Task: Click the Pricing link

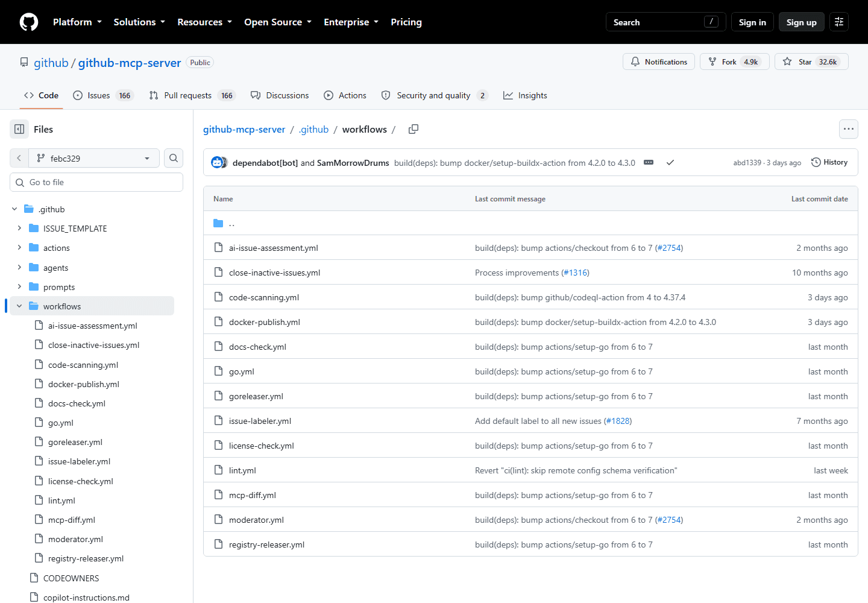Action: (x=406, y=22)
